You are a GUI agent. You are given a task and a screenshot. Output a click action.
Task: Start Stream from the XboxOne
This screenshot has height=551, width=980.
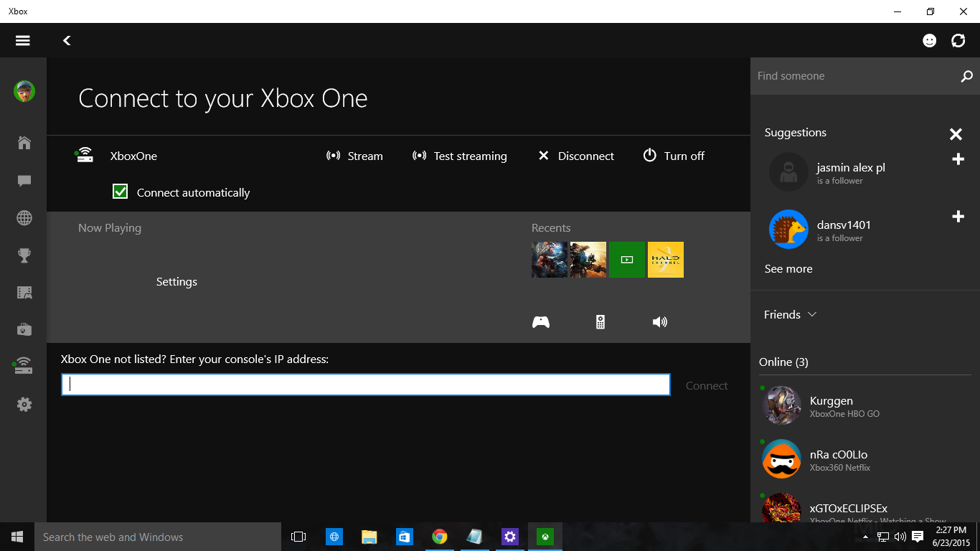[x=354, y=156]
